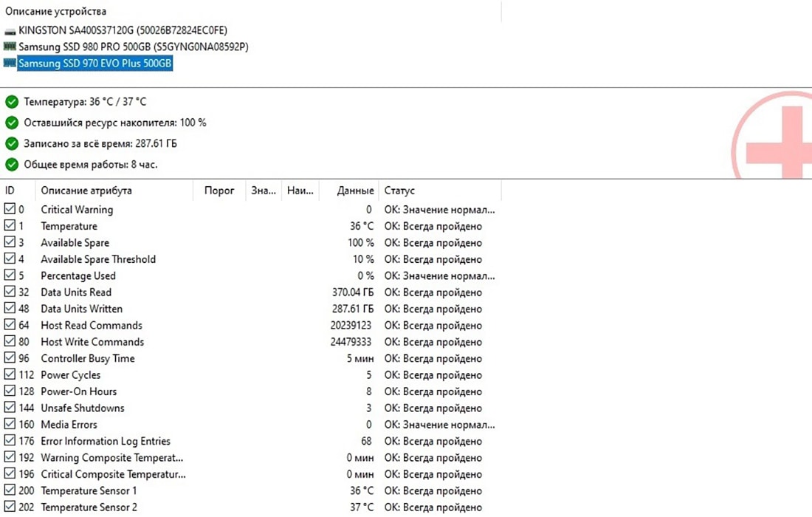Click the Описание устройства header label
Viewport: 812px width, 517px height.
click(55, 11)
